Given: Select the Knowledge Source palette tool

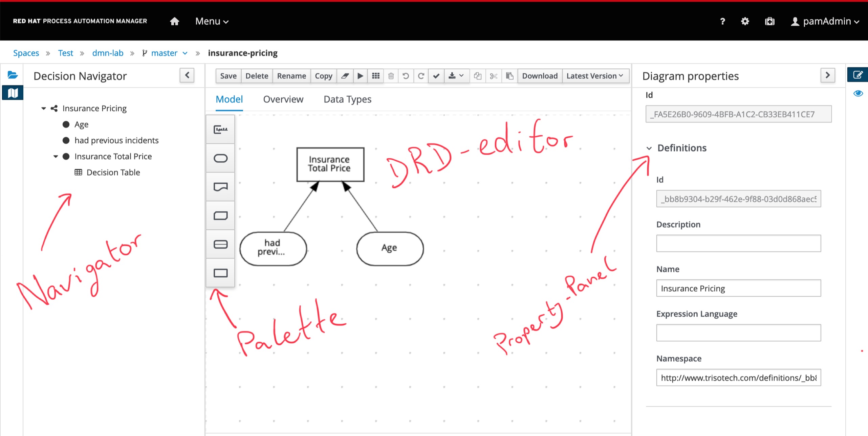Looking at the screenshot, I should pos(220,187).
